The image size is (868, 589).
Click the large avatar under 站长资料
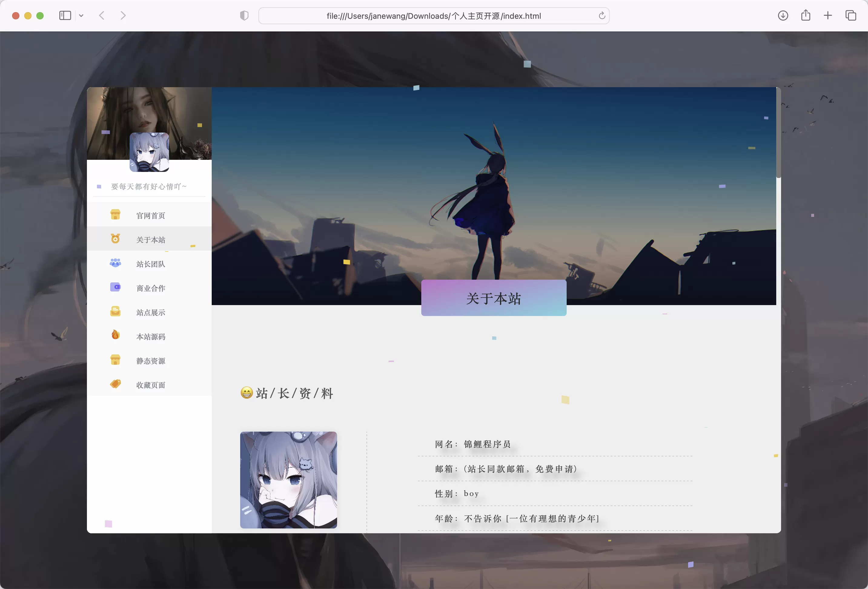(288, 480)
